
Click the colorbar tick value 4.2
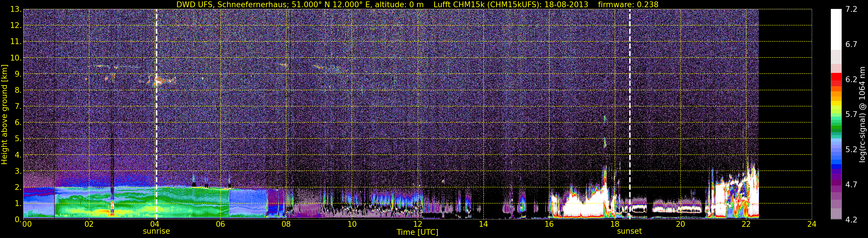point(851,220)
